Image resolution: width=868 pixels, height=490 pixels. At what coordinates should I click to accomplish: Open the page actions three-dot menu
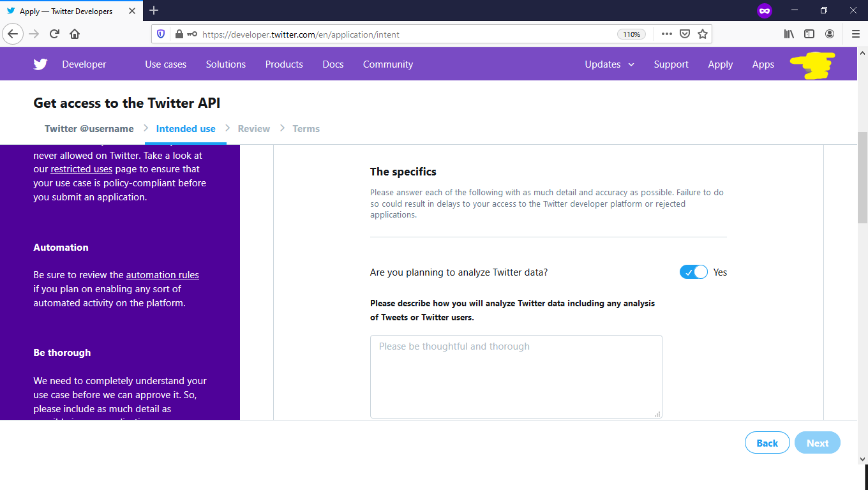tap(667, 34)
